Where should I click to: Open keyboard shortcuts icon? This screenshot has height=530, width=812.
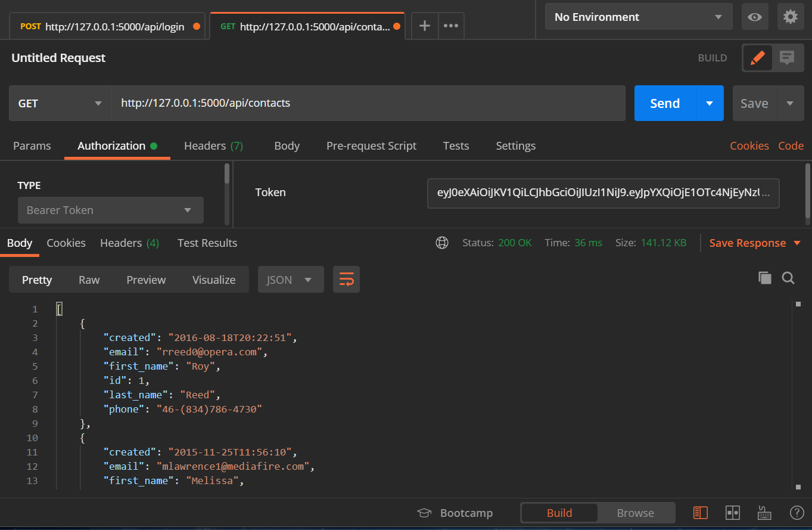pyautogui.click(x=764, y=513)
